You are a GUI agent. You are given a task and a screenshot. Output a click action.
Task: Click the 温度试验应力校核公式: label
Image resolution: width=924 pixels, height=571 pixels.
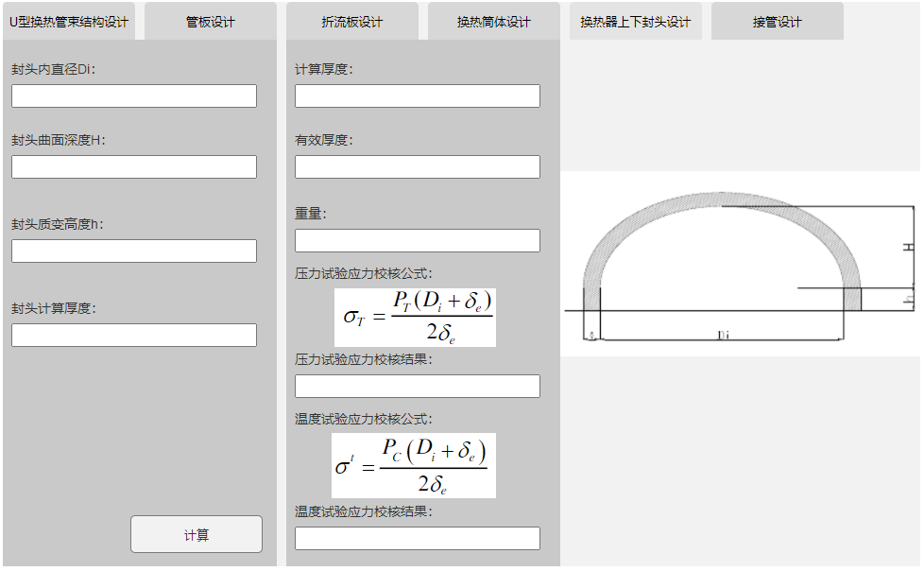363,420
